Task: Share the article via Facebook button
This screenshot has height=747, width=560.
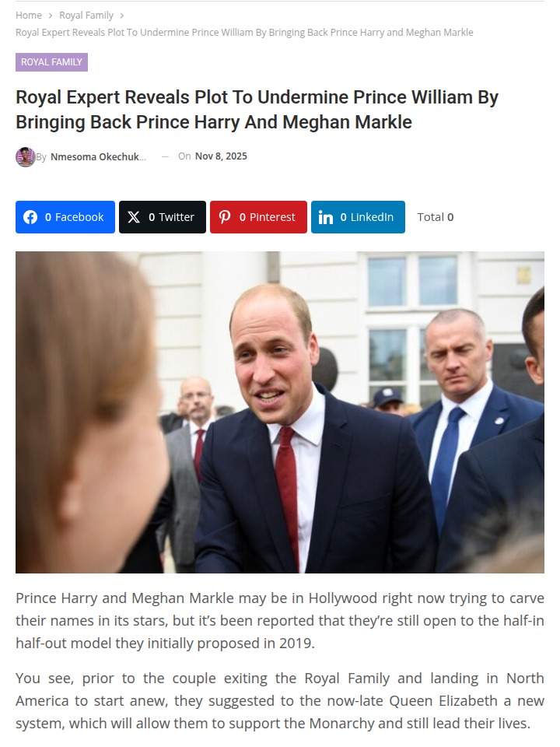Action: (65, 217)
